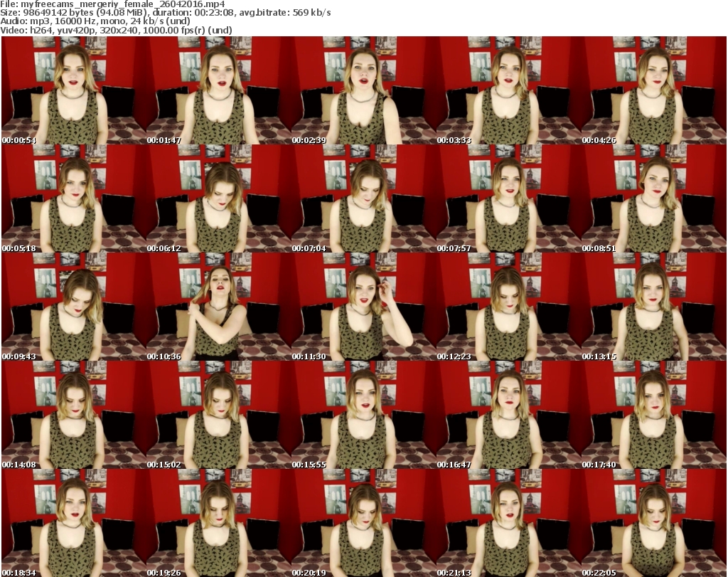Viewport: 728px width, 577px height.
Task: Pick the frame stamped 00:12:23
Action: pos(508,307)
